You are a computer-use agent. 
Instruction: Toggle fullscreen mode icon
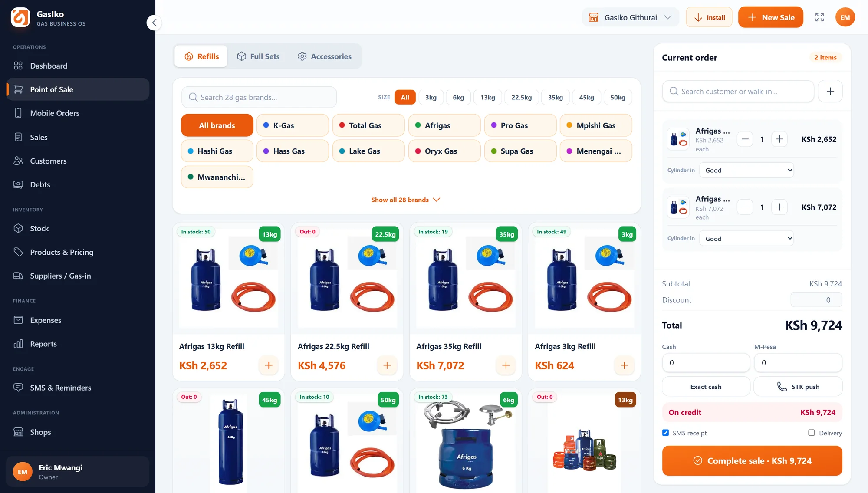819,17
